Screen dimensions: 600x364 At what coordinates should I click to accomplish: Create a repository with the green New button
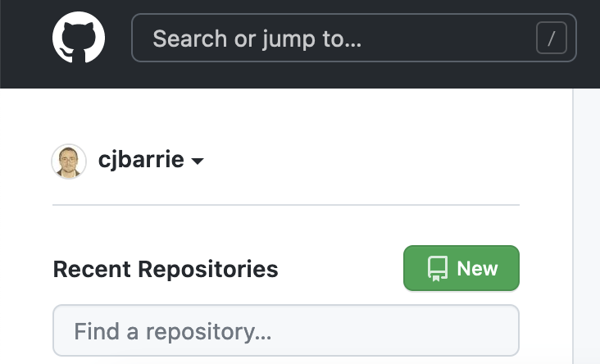[461, 268]
